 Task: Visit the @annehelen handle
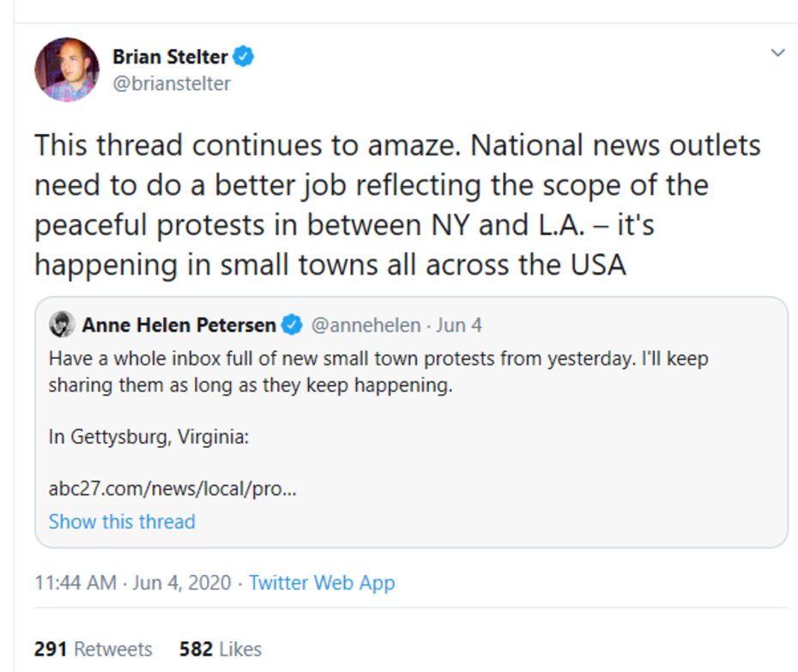click(x=365, y=325)
